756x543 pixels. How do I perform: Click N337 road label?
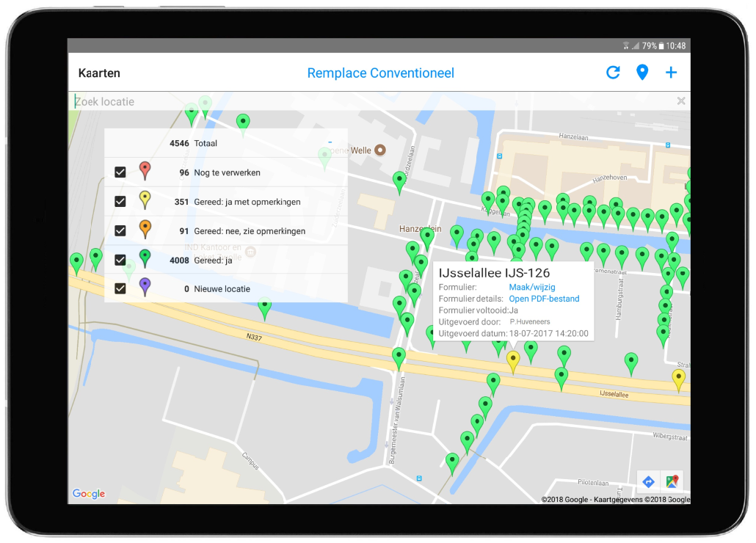click(254, 337)
